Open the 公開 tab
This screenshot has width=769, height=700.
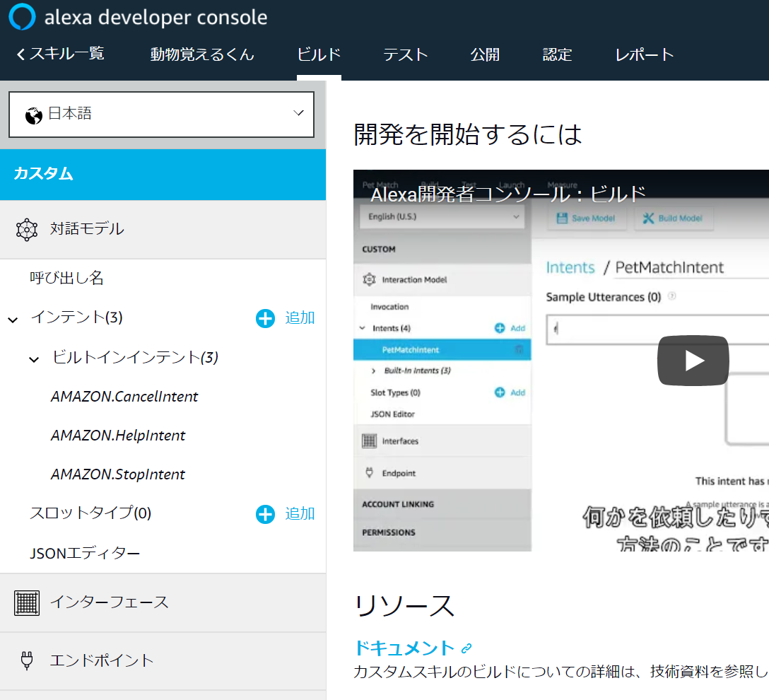click(485, 54)
